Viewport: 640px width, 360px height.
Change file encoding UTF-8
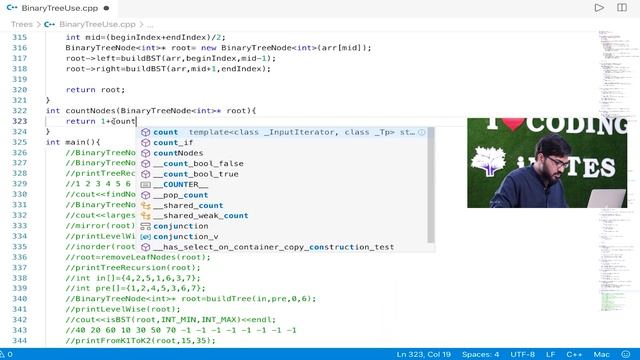(522, 354)
